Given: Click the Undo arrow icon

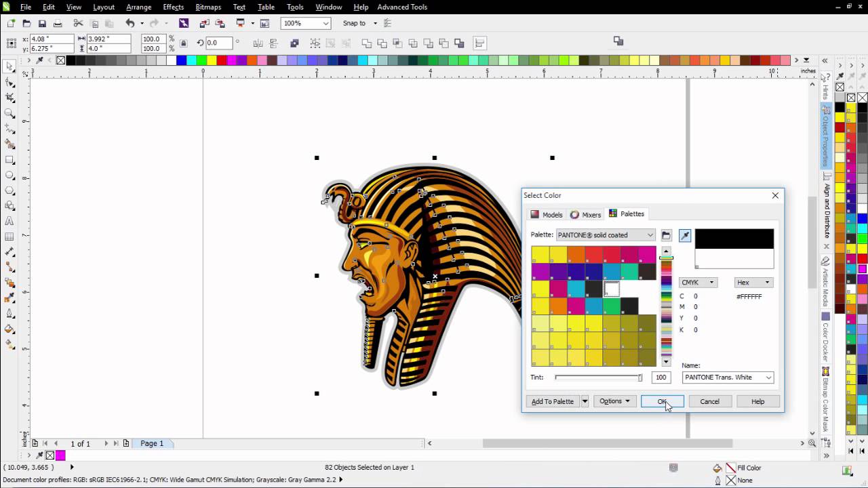Looking at the screenshot, I should pos(130,23).
